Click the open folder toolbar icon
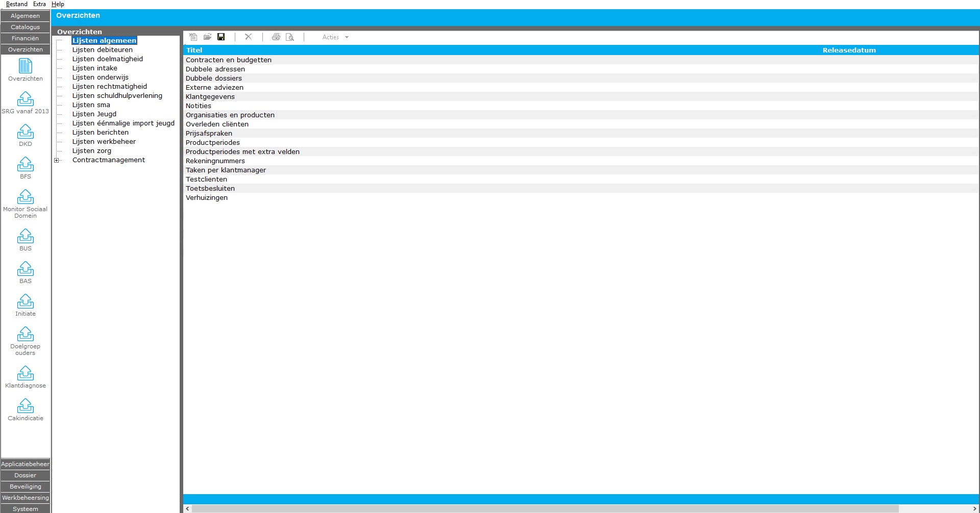Image resolution: width=980 pixels, height=513 pixels. 207,37
